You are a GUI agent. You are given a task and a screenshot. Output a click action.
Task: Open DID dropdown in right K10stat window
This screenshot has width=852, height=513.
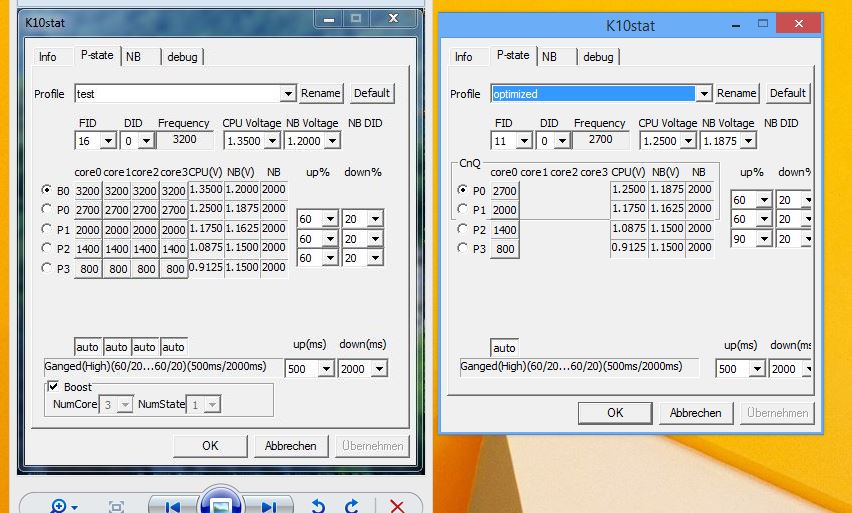[x=562, y=141]
